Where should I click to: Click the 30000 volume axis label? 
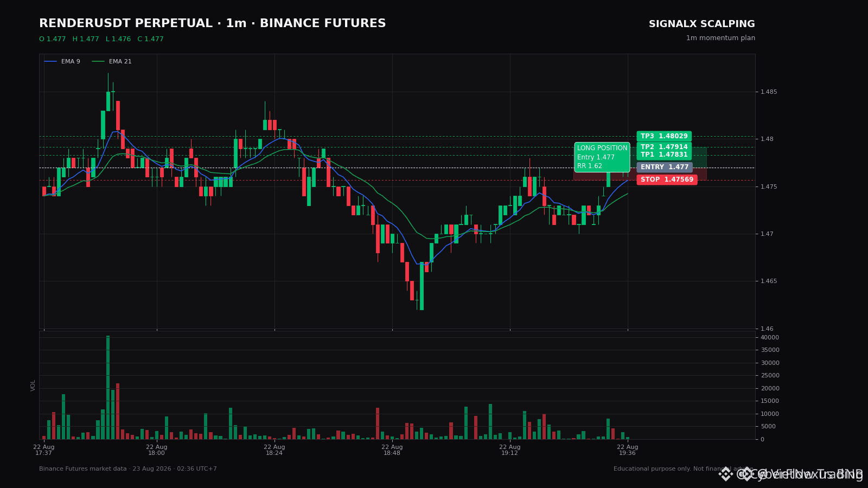pyautogui.click(x=770, y=363)
